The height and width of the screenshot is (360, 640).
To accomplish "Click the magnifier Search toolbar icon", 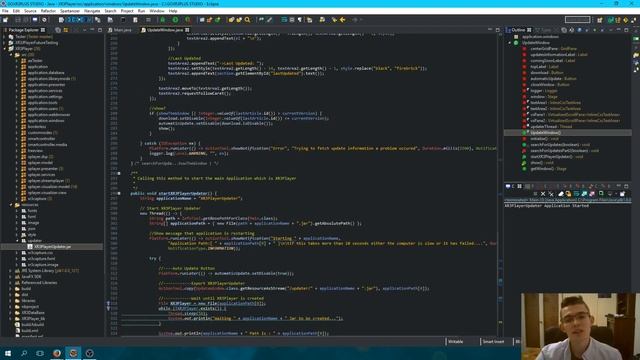I will pyautogui.click(x=247, y=20).
